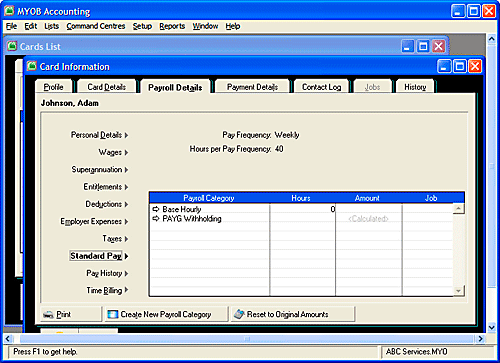Select the Payroll Details tab
Image resolution: width=500 pixels, height=363 pixels.
click(175, 87)
